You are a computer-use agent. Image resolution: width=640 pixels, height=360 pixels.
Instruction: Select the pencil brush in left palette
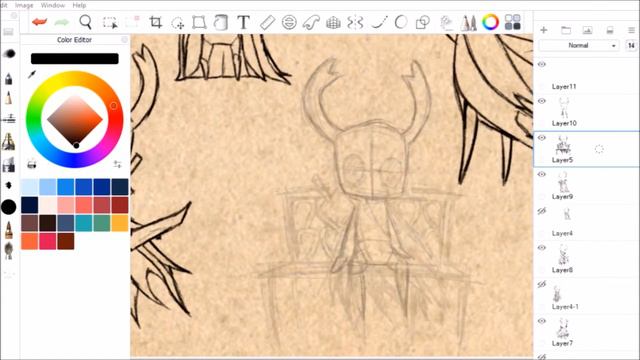[x=9, y=98]
